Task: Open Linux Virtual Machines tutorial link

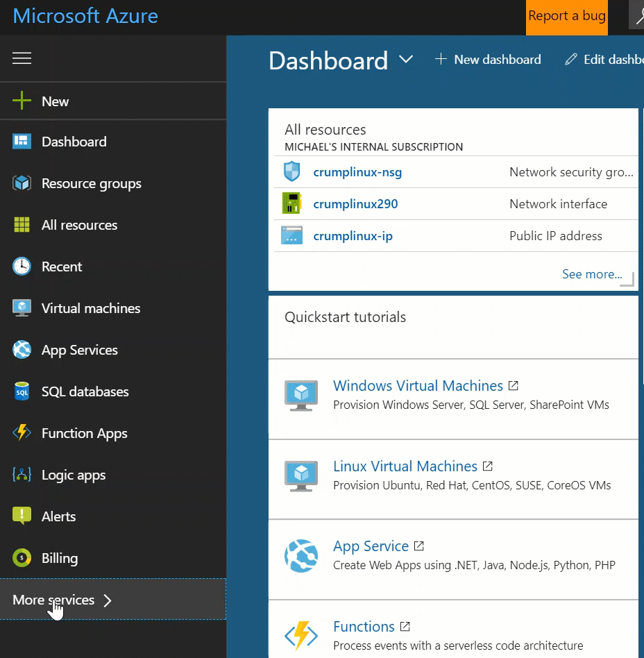Action: pos(405,466)
